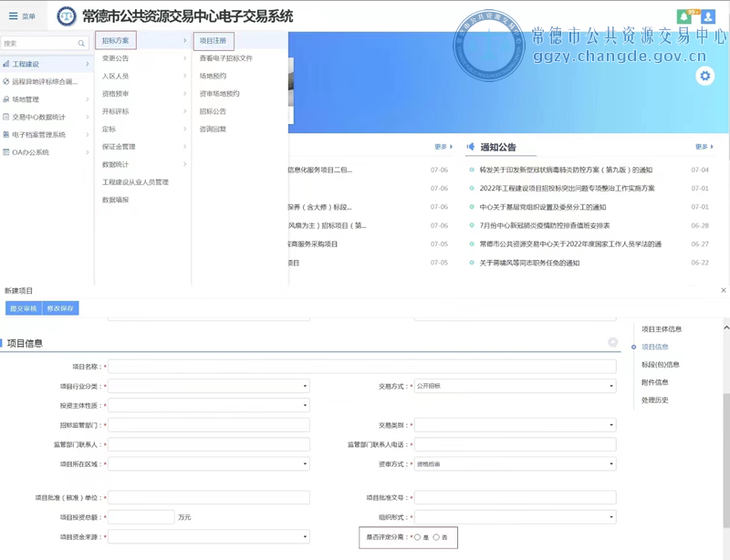730x560 pixels.
Task: Expand 交易中心数据统计 sidebar item
Action: pyautogui.click(x=46, y=117)
